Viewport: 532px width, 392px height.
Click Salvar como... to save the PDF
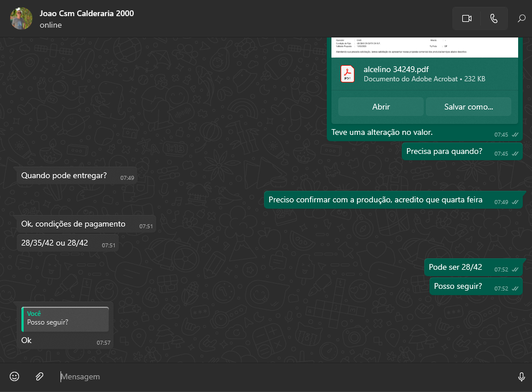coord(468,107)
